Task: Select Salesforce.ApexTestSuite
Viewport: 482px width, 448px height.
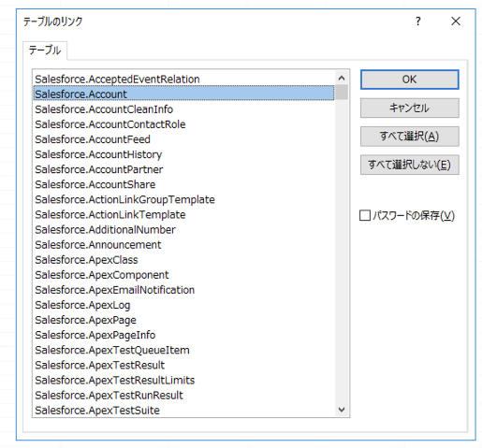Action: pos(184,411)
